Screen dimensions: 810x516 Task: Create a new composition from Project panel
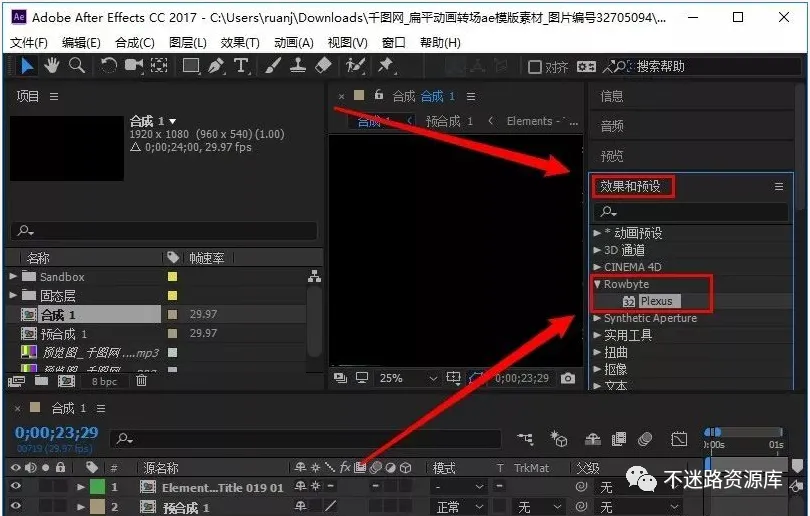click(66, 381)
